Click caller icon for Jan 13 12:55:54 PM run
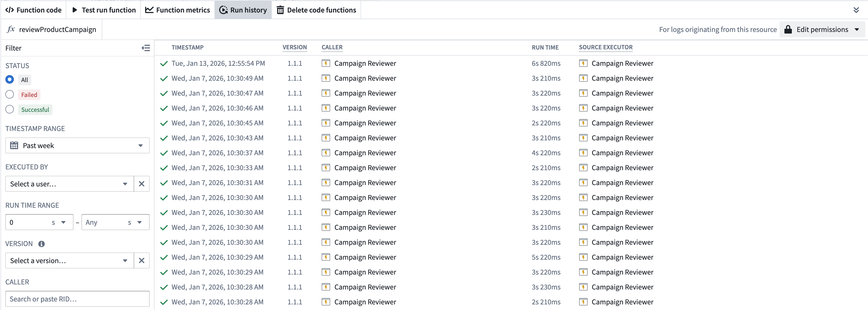The width and height of the screenshot is (868, 310). pos(325,63)
